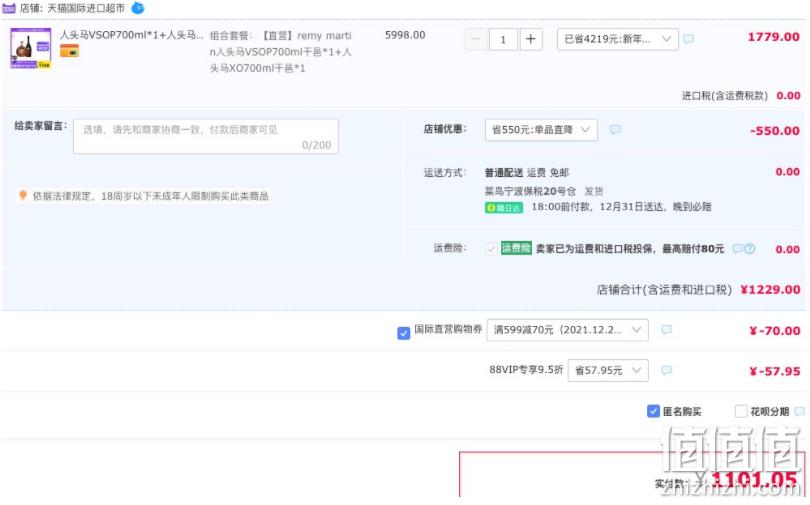Click the comment icon after 最高赔付80元

pyautogui.click(x=737, y=249)
